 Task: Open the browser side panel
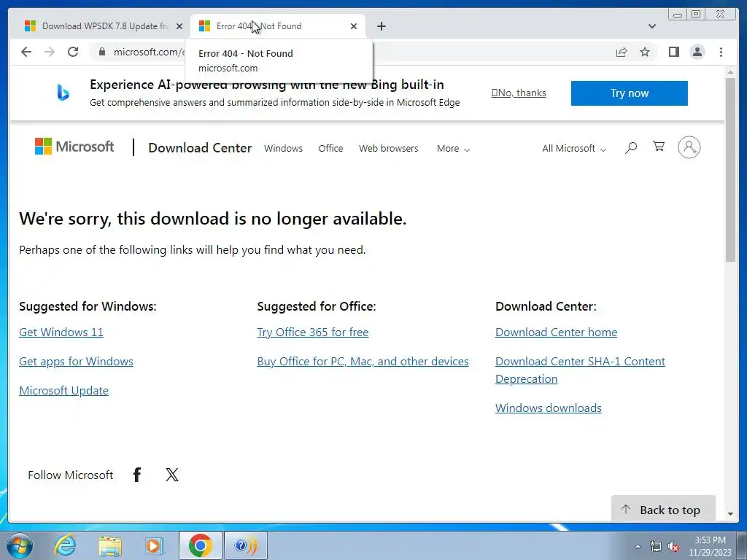point(673,52)
